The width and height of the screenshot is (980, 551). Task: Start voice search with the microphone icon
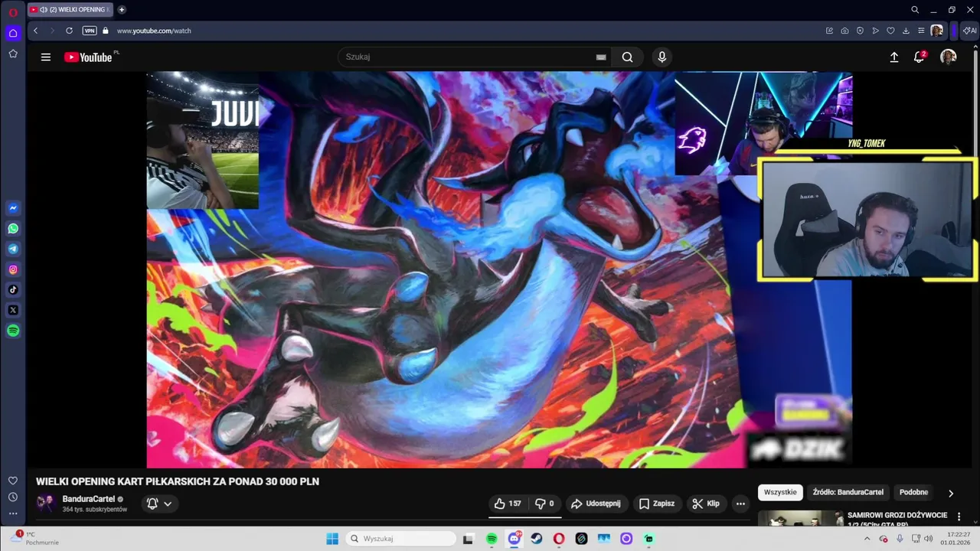click(x=662, y=57)
